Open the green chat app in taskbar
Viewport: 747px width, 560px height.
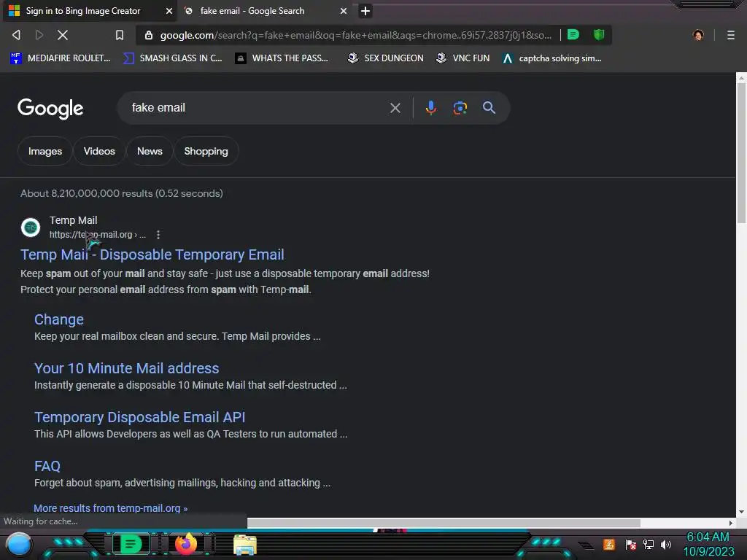[131, 544]
